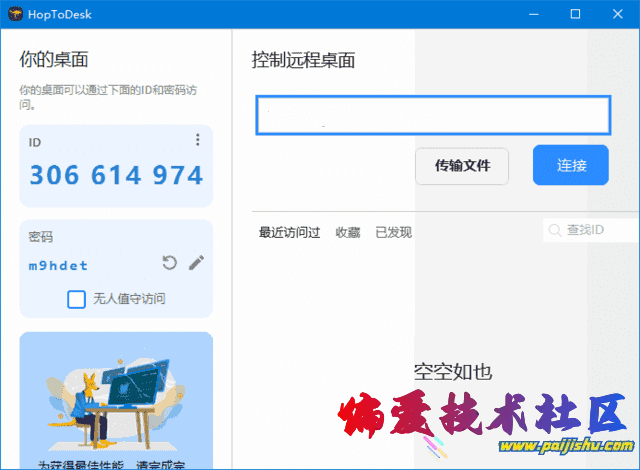Switch to the 收藏 tab
Screen dimensions: 640x470
tap(348, 232)
